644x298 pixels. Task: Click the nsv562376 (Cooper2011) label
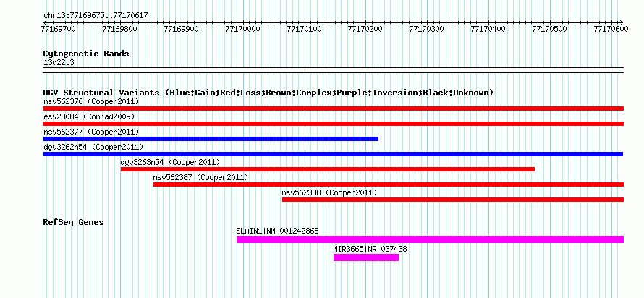pos(91,101)
